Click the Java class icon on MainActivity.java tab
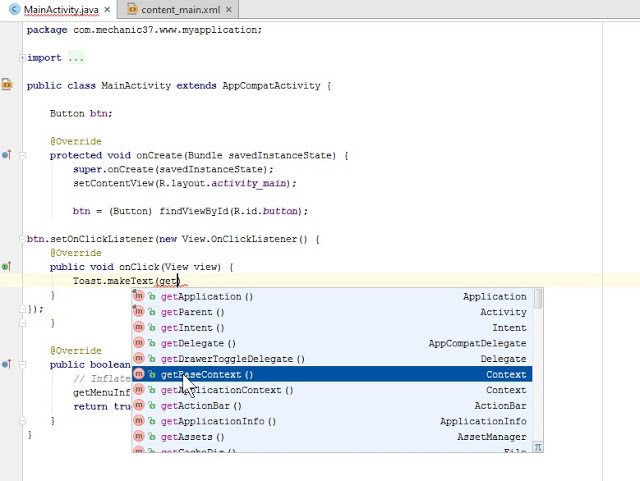This screenshot has height=481, width=640. coord(14,9)
